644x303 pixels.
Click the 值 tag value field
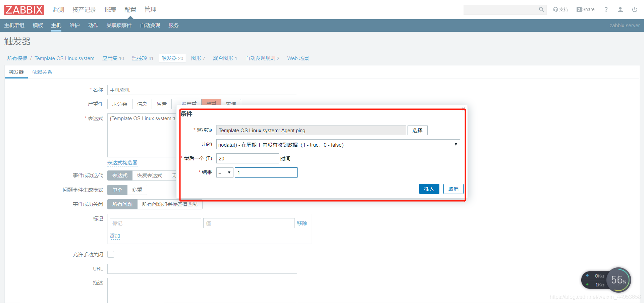(249, 223)
